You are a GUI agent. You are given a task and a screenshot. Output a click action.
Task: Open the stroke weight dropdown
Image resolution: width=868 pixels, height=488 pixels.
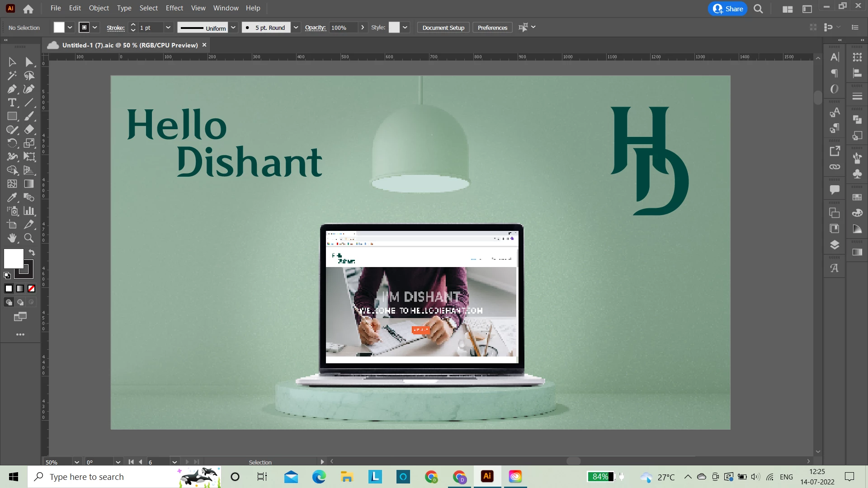click(168, 28)
